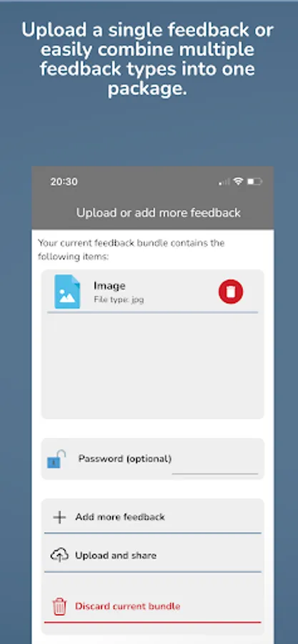
Task: Click the 'Your current feedback bundle contains' text
Action: 131,243
